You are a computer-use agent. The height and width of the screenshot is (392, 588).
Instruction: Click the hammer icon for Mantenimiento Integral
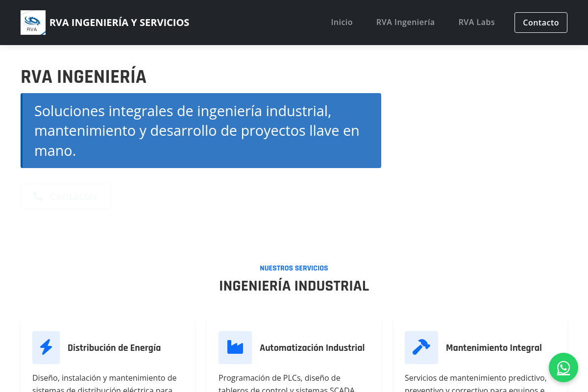pos(421,347)
